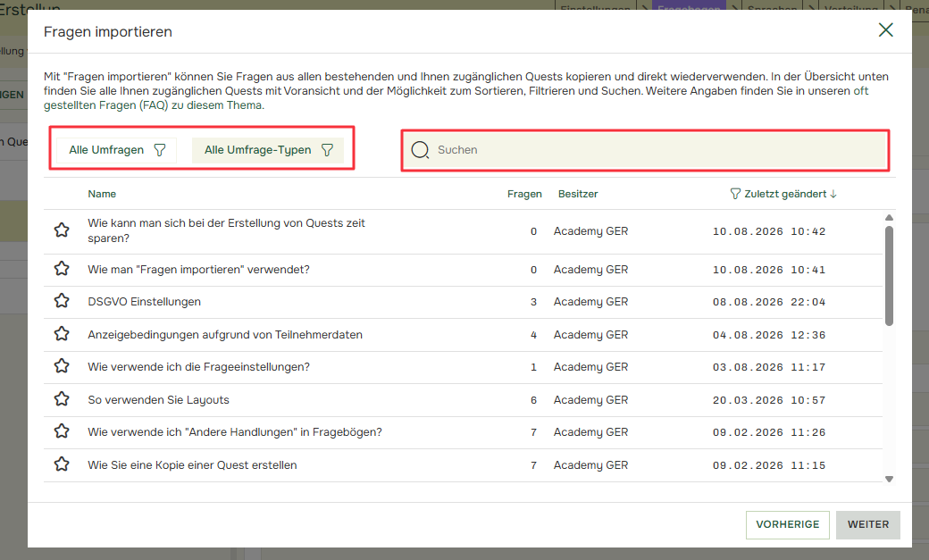Sort by the Name column header
This screenshot has width=929, height=560.
pyautogui.click(x=102, y=194)
